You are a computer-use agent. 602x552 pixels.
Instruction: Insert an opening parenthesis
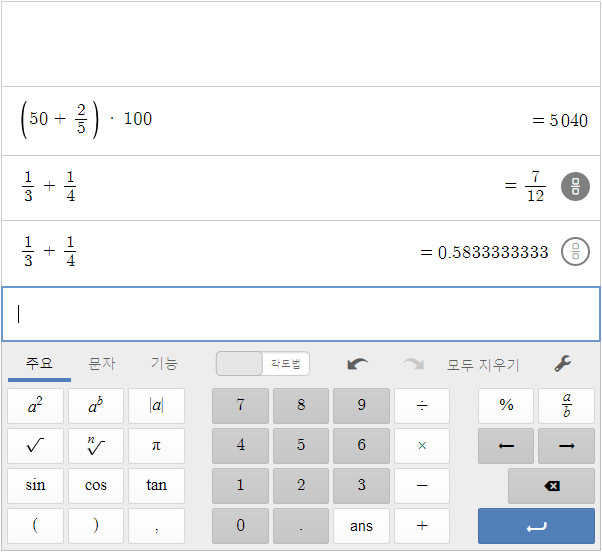[35, 526]
